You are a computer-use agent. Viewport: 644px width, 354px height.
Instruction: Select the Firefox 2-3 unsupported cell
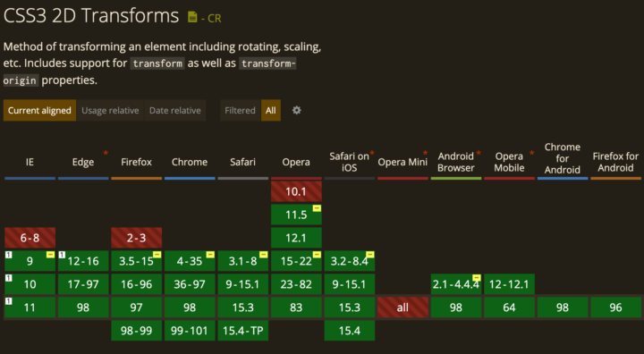point(136,238)
